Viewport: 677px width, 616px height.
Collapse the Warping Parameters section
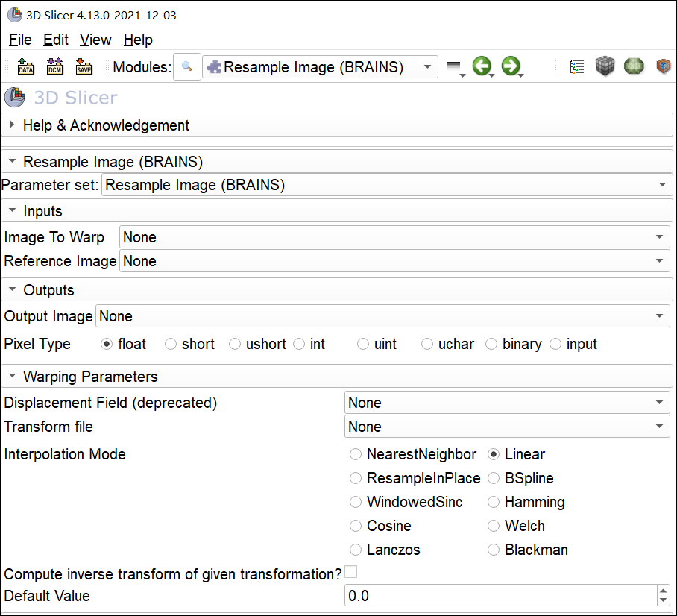(x=90, y=377)
